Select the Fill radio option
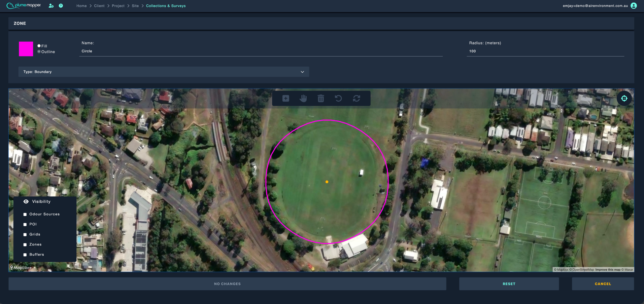The height and width of the screenshot is (304, 644). coord(39,46)
